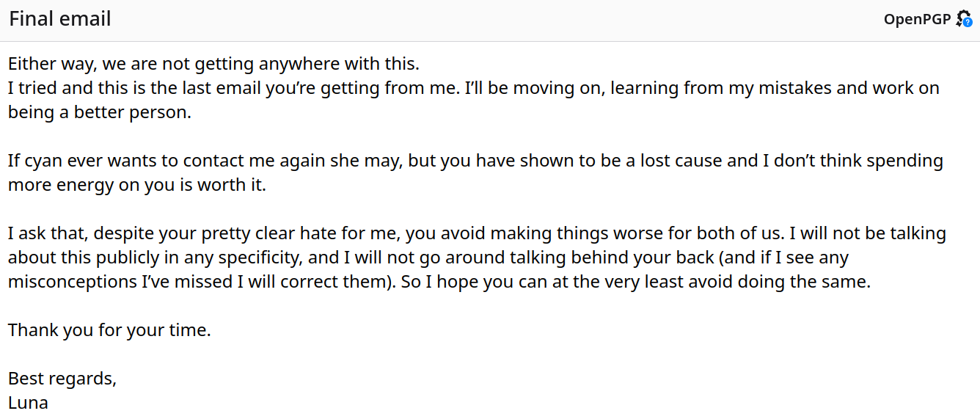Click the 'being a better person.' line

coord(100,113)
